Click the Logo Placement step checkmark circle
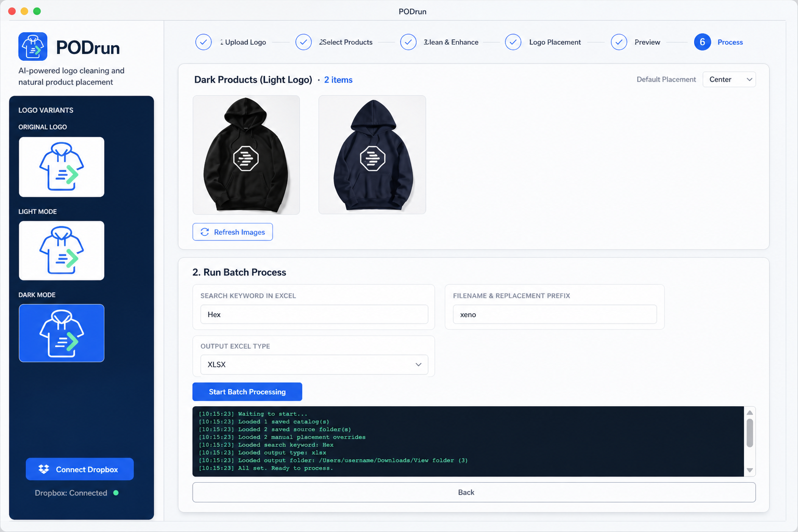The height and width of the screenshot is (532, 798). pyautogui.click(x=513, y=42)
